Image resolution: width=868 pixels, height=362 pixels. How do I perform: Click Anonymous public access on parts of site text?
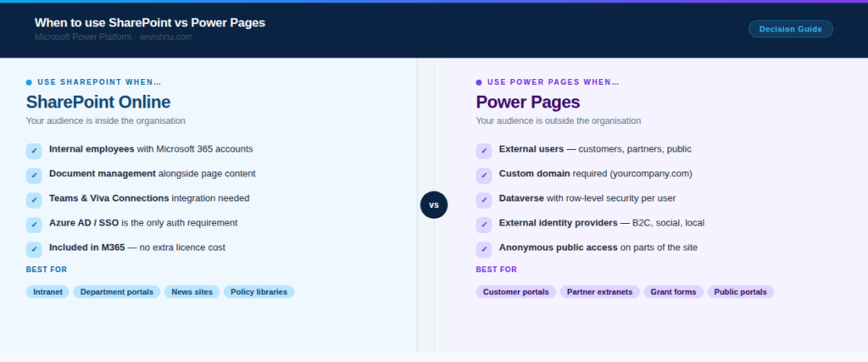(x=598, y=248)
